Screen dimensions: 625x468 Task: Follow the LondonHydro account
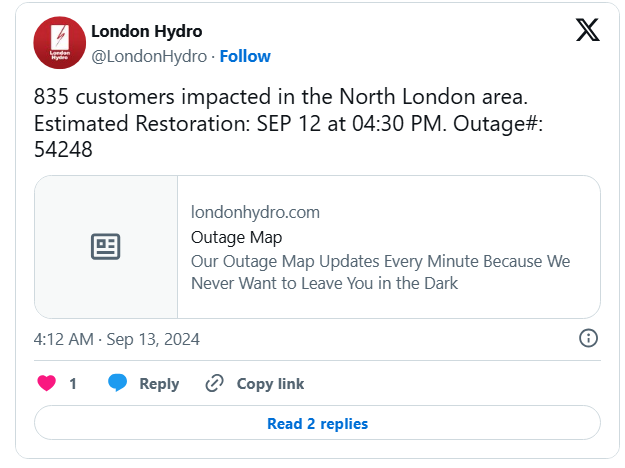pyautogui.click(x=245, y=56)
